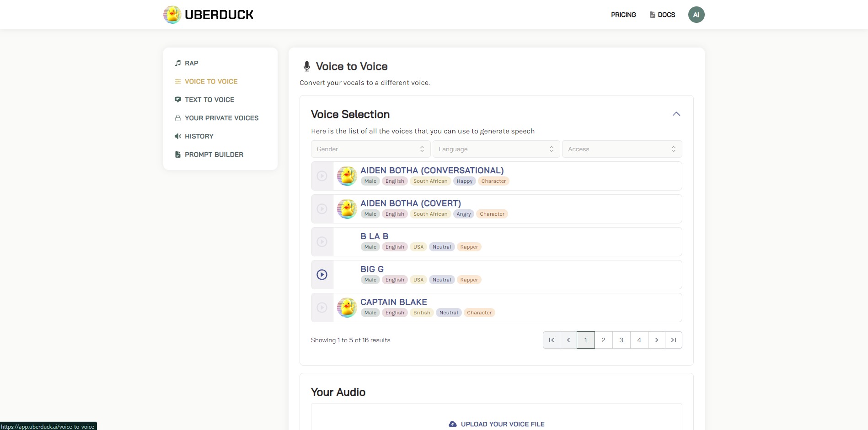Viewport: 868px width, 430px height.
Task: Open Rap in the sidebar
Action: point(192,63)
